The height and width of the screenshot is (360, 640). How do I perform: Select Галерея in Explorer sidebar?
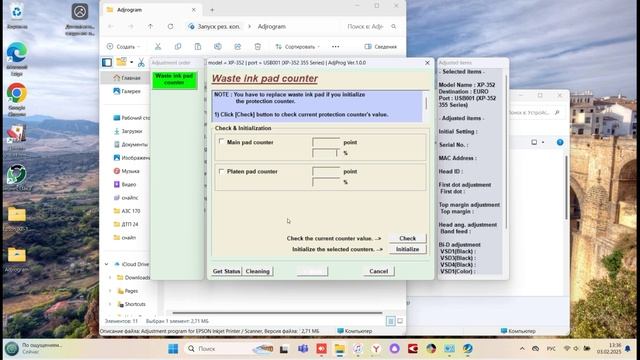coord(127,91)
